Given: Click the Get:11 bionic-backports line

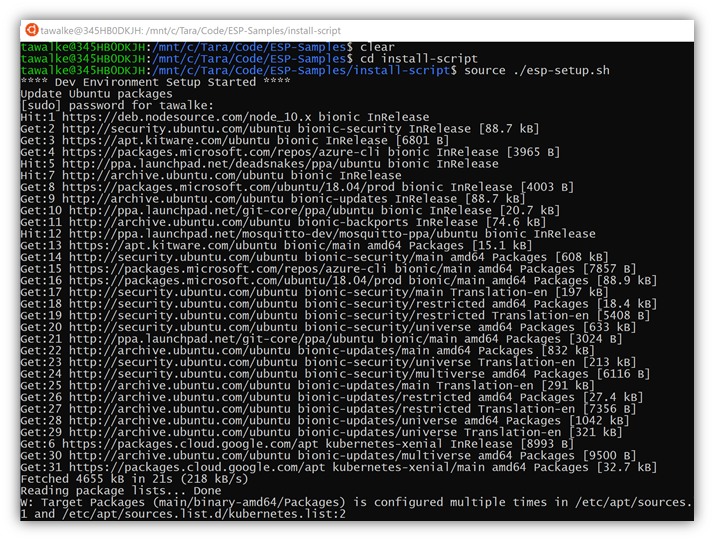Looking at the screenshot, I should pyautogui.click(x=283, y=222).
